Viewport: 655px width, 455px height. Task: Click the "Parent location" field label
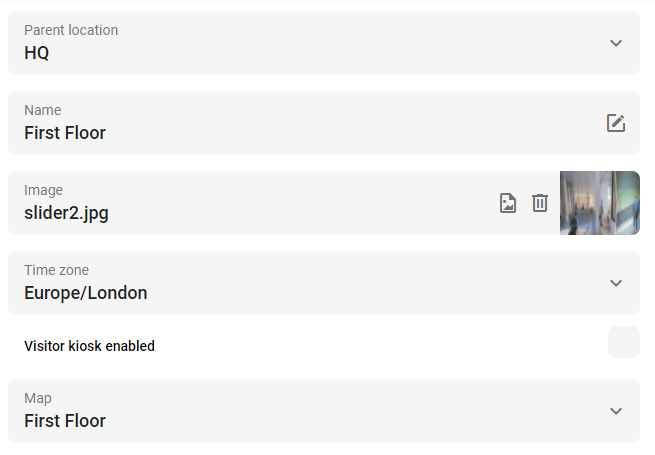click(71, 30)
